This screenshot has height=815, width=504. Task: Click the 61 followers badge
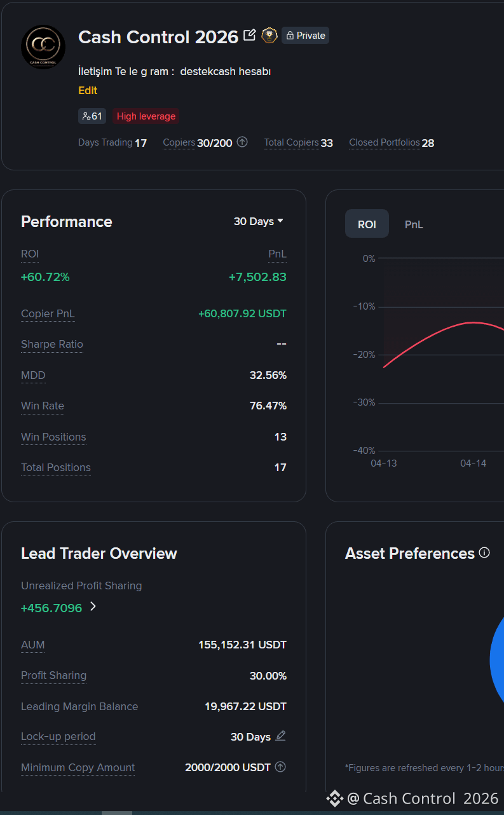coord(92,116)
